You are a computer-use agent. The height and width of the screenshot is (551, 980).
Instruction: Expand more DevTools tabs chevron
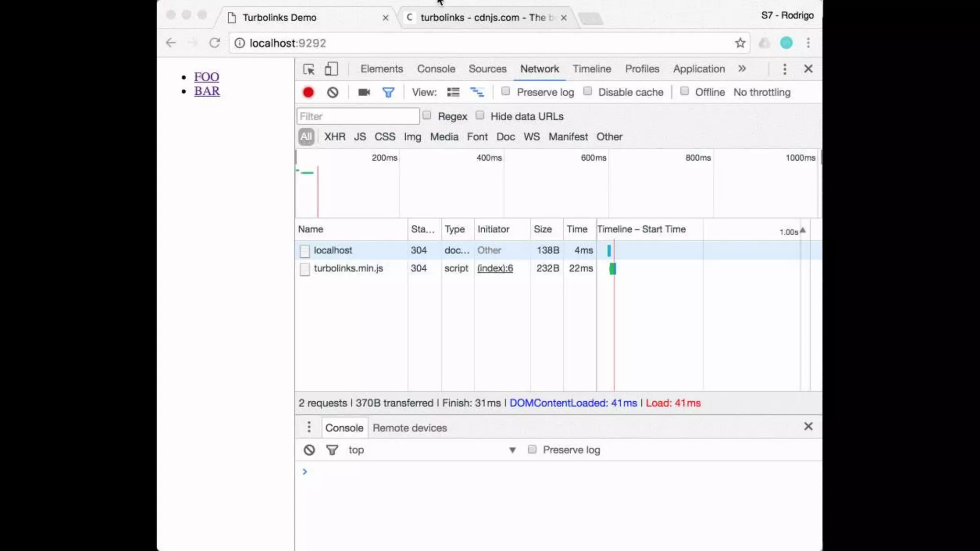pos(742,69)
